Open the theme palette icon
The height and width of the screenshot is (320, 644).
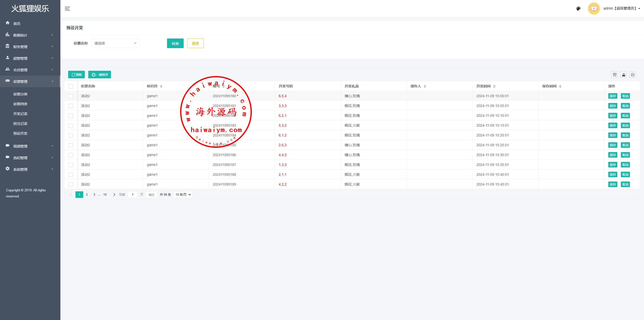pos(578,9)
